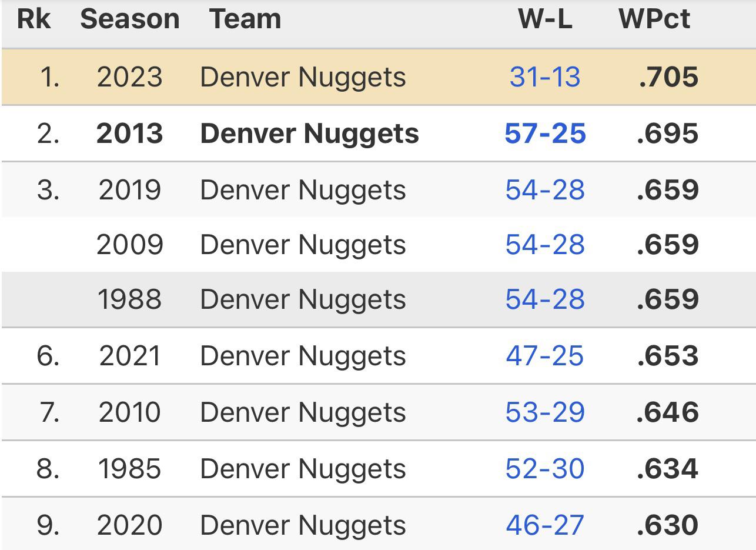Sort by the W-L column header

click(x=545, y=19)
